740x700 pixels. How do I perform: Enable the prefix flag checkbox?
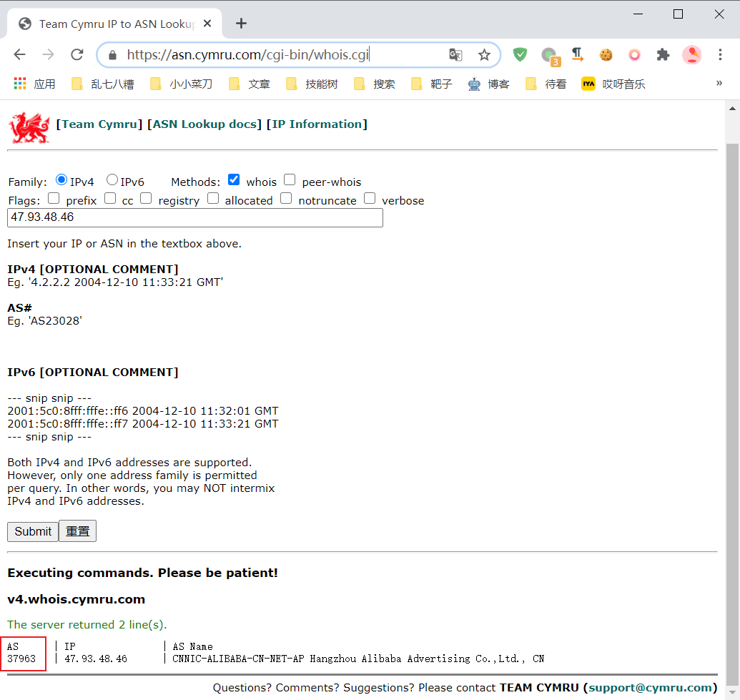54,198
